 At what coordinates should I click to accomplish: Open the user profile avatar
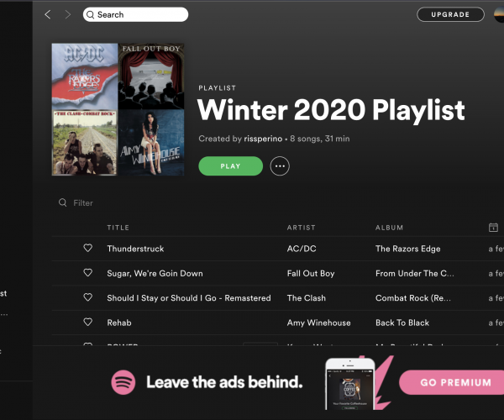499,14
